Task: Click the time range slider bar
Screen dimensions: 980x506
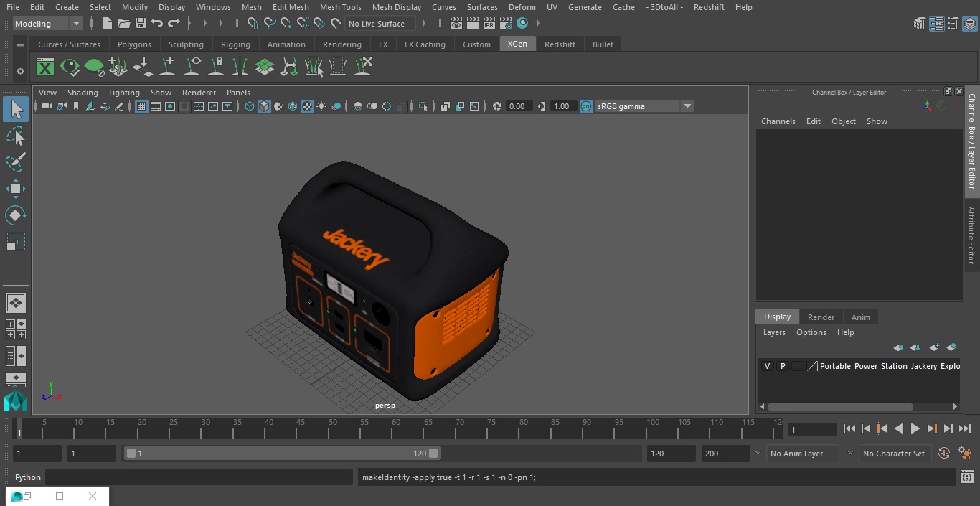Action: click(282, 454)
